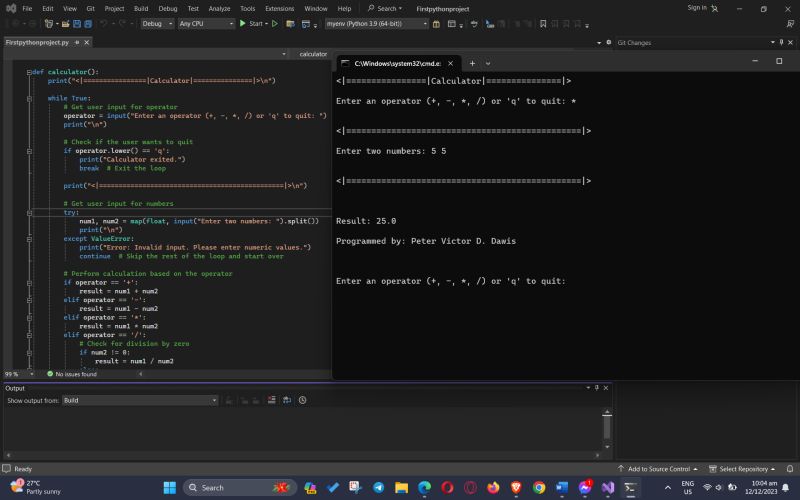The image size is (800, 500).
Task: Close the Firstpythonproject.py tab
Action: tap(87, 42)
